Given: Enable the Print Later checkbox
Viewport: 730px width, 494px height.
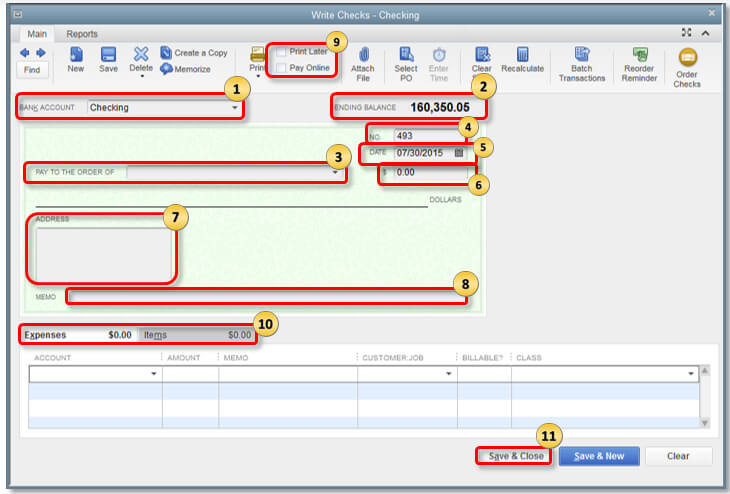Looking at the screenshot, I should tap(282, 51).
